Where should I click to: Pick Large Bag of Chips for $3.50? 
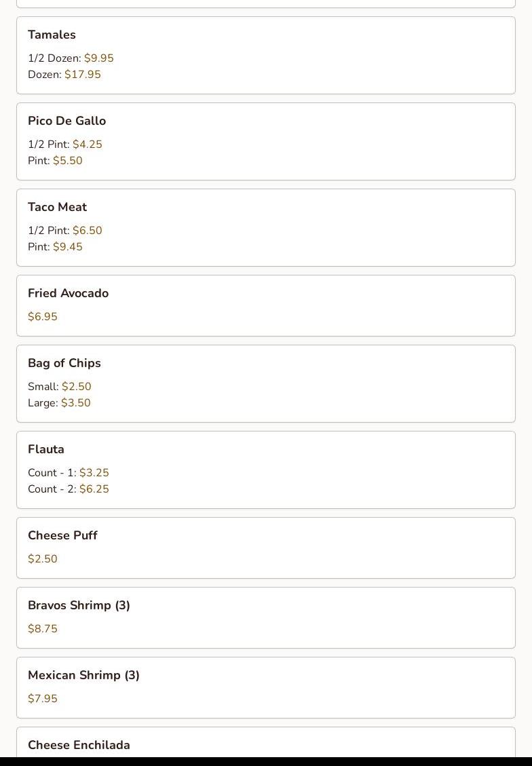[59, 403]
